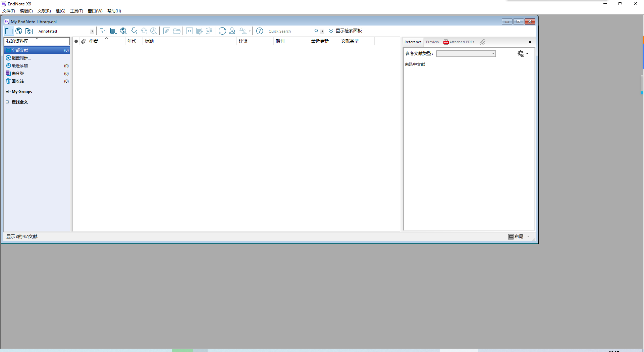Open EndNote help with the question mark
This screenshot has width=644, height=352.
[x=259, y=31]
